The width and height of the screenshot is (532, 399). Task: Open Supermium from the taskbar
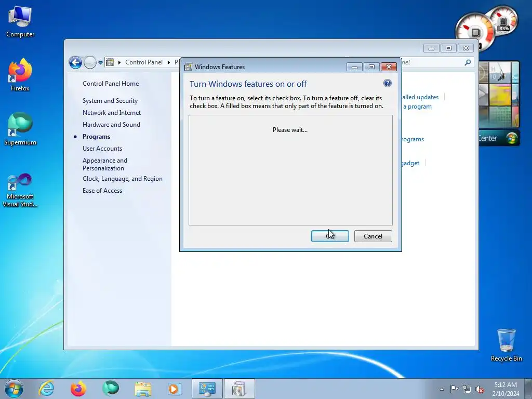pos(111,389)
